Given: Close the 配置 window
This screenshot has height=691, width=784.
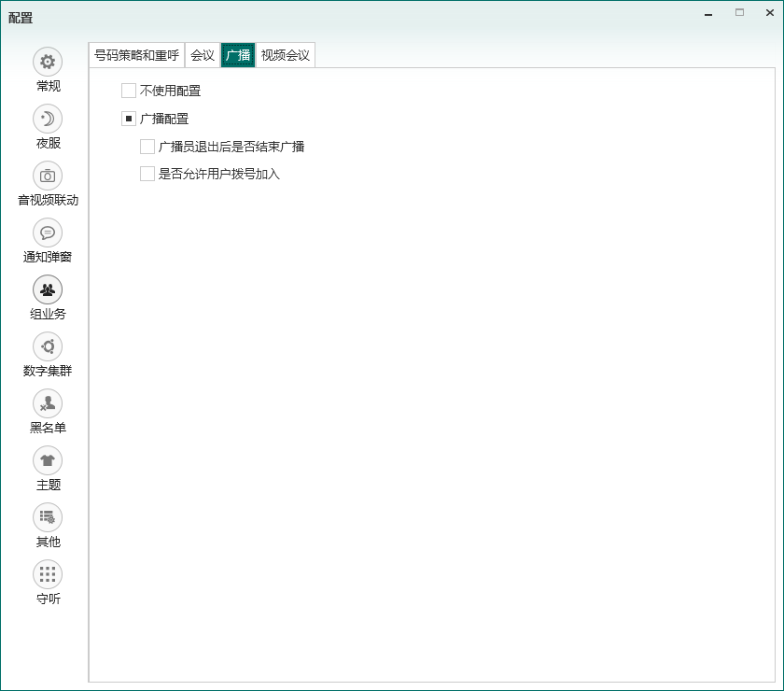Looking at the screenshot, I should click(768, 13).
